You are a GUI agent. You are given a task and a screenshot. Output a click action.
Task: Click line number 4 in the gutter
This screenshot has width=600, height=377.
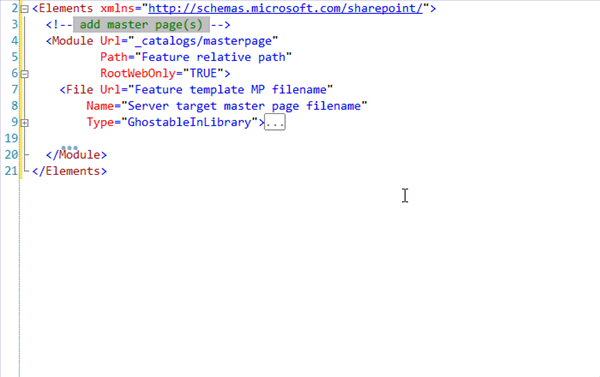point(15,41)
